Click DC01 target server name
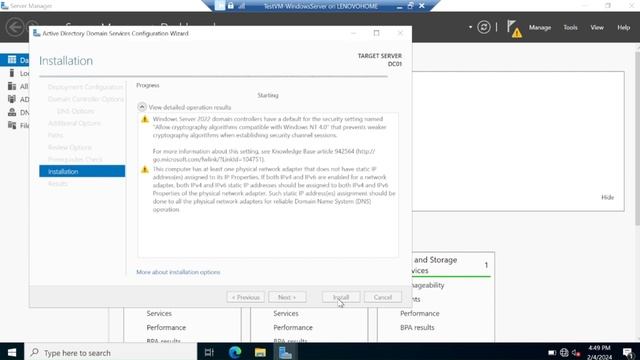Viewport: 640px width, 360px height. pyautogui.click(x=395, y=64)
